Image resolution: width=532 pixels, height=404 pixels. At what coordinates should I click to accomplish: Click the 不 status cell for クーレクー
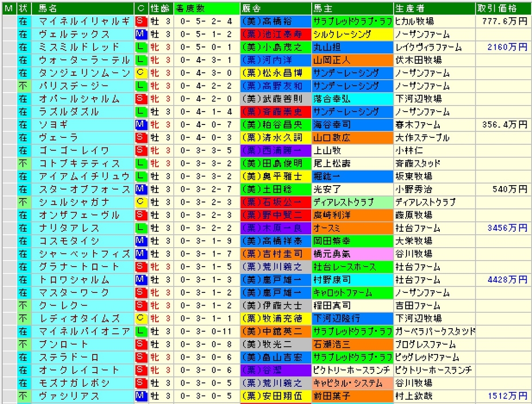pyautogui.click(x=23, y=305)
